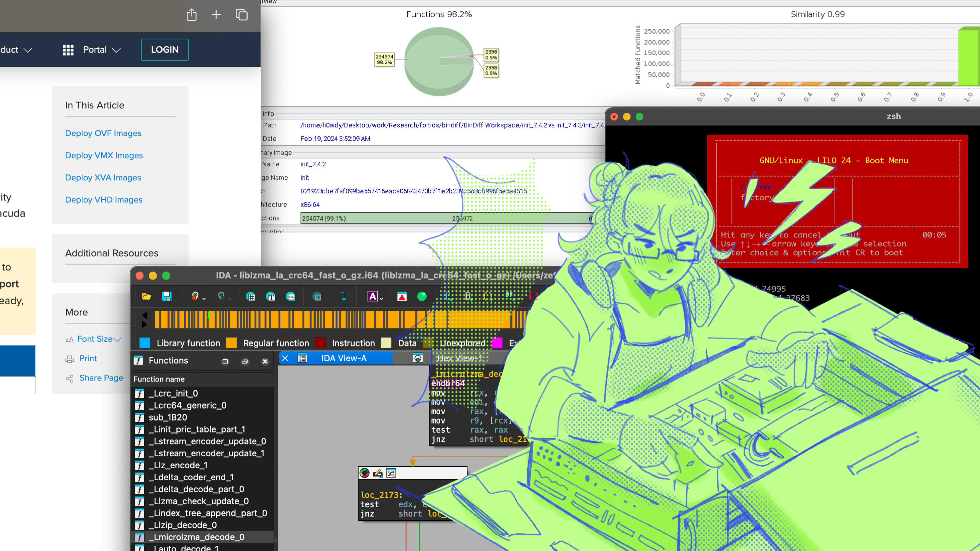Click the green circle run icon

click(x=421, y=296)
